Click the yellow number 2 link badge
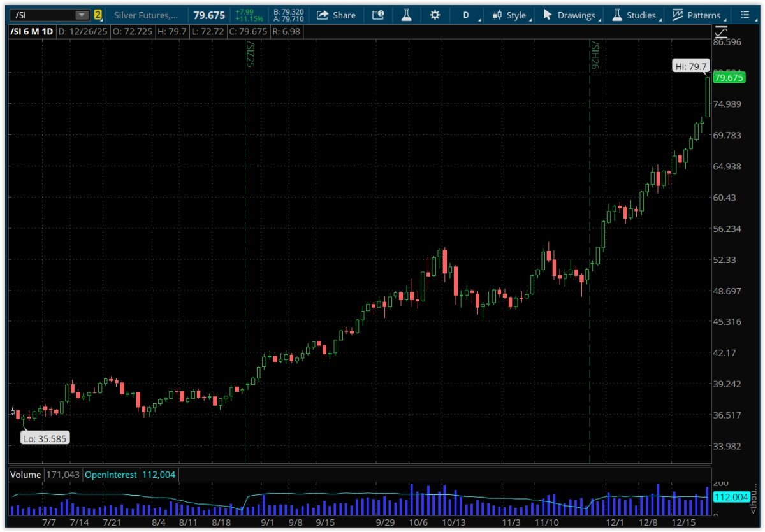The height and width of the screenshot is (532, 765). click(98, 15)
